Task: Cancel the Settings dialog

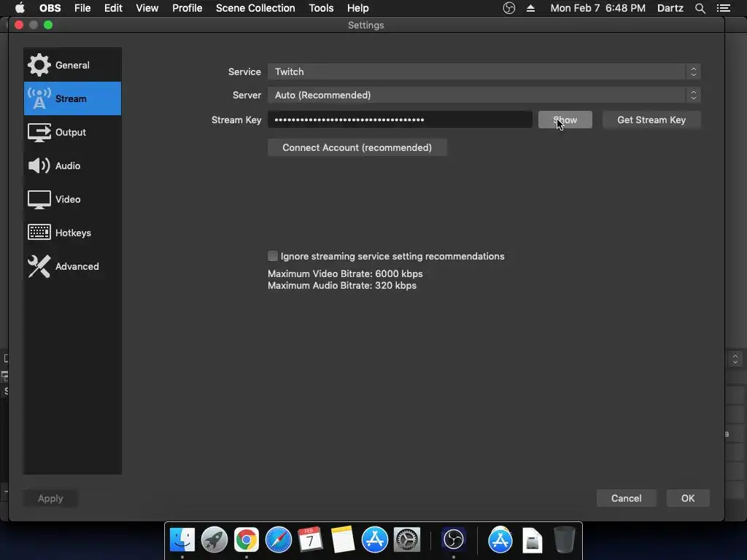Action: [x=626, y=498]
